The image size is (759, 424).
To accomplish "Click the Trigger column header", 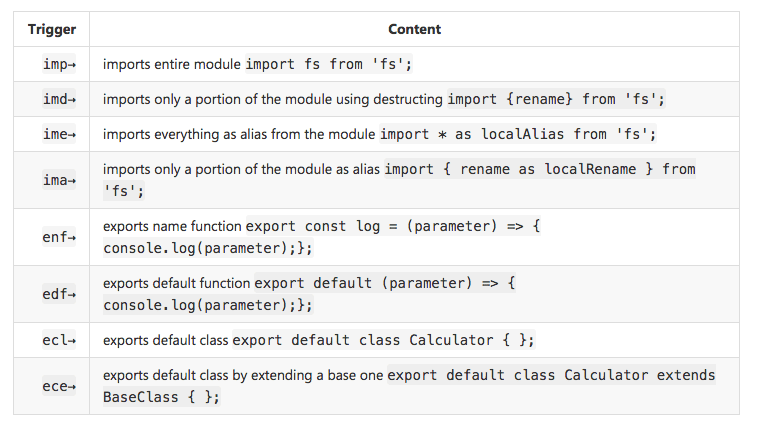I will click(x=51, y=29).
